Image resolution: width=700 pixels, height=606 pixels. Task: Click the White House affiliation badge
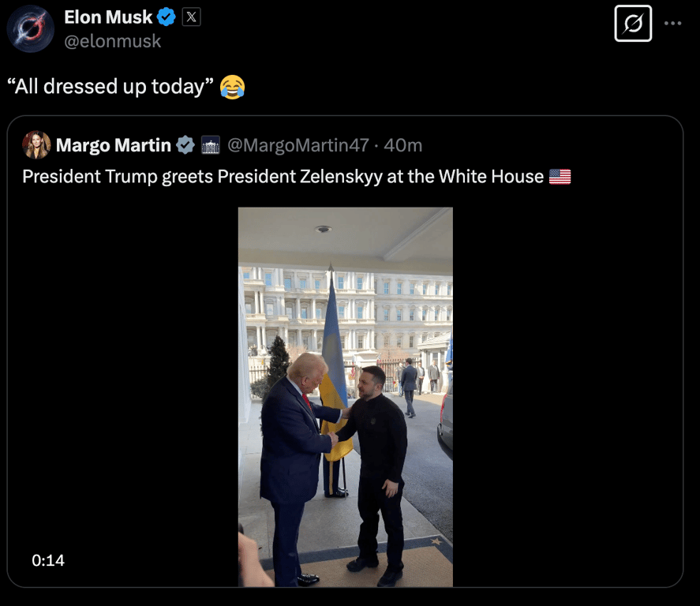(x=211, y=145)
